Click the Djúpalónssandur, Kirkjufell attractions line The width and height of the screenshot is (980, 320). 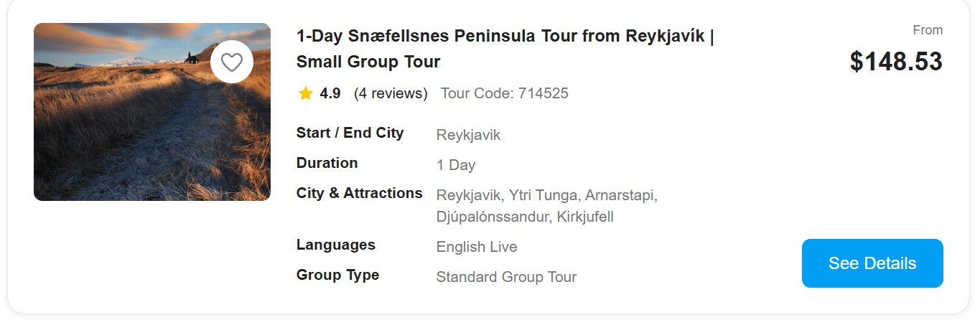pyautogui.click(x=525, y=217)
